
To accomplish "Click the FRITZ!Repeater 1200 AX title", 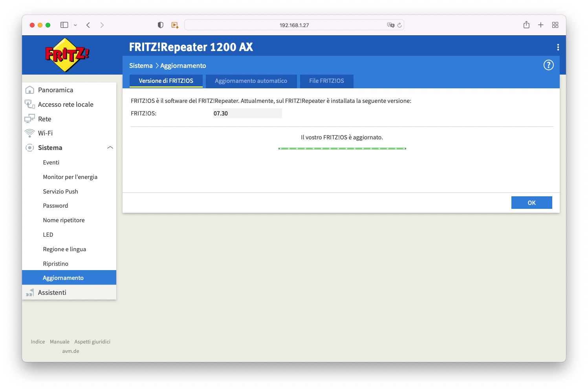I will point(191,47).
